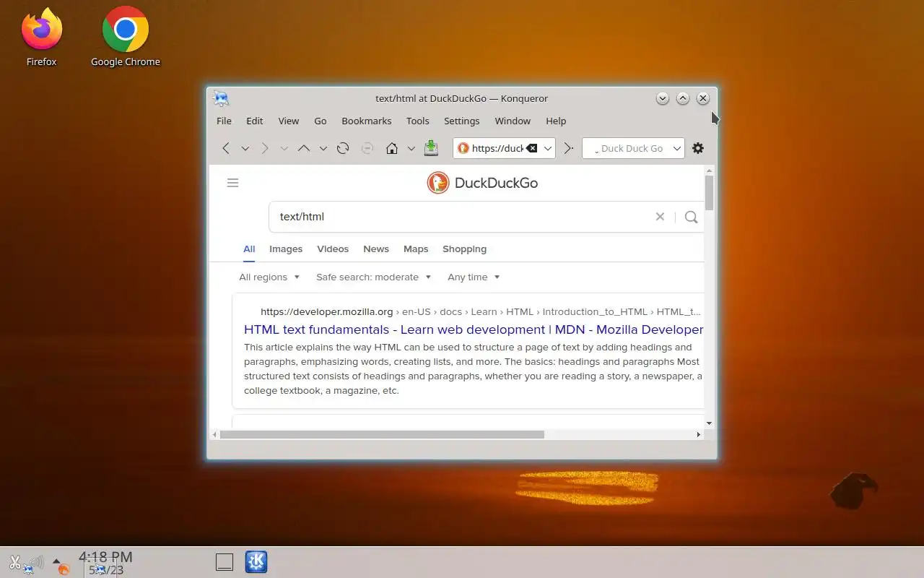Select the All results tab
The width and height of the screenshot is (924, 578).
click(249, 249)
